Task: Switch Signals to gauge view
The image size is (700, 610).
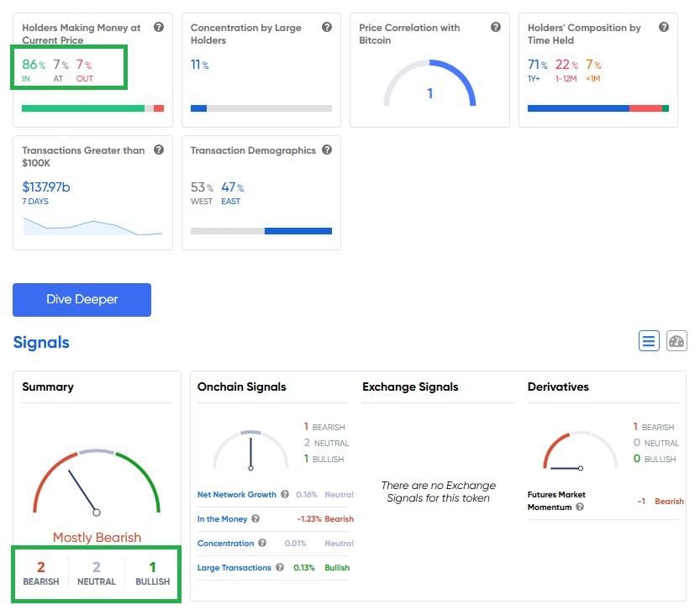Action: tap(676, 341)
